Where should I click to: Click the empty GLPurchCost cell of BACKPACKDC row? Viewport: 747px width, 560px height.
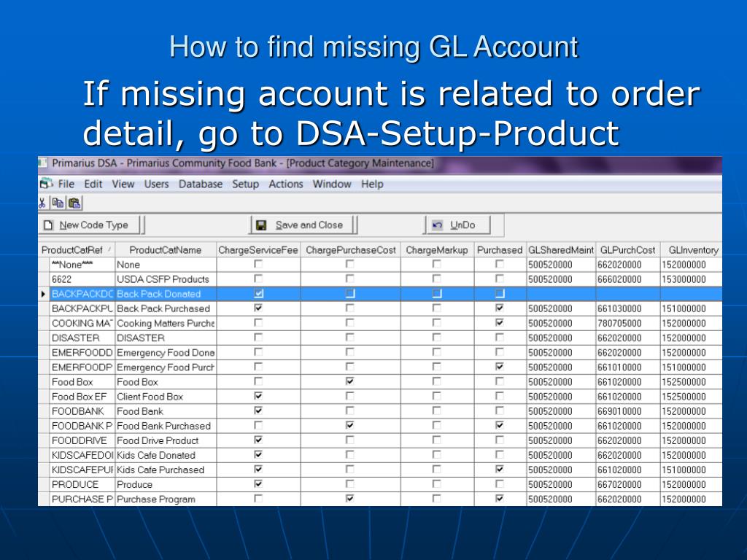click(x=627, y=294)
